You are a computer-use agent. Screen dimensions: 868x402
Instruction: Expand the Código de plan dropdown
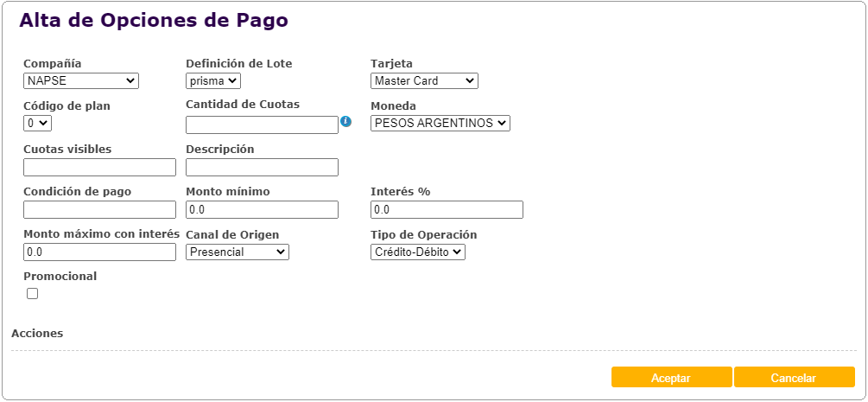[38, 124]
